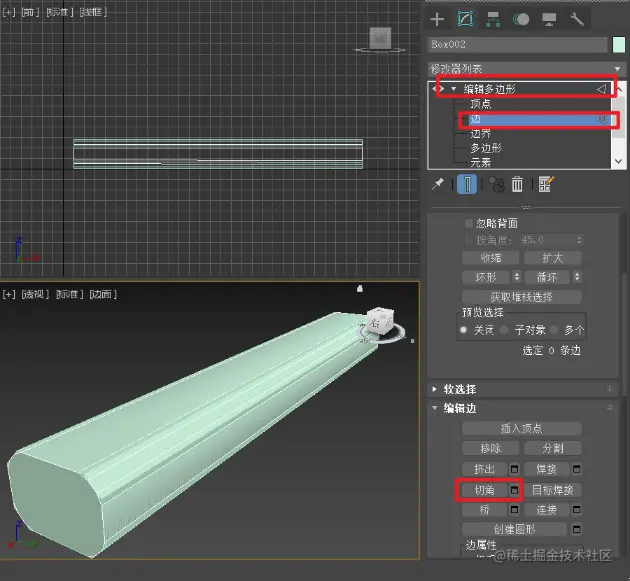Collapse the 编辑边 rollout

(434, 408)
